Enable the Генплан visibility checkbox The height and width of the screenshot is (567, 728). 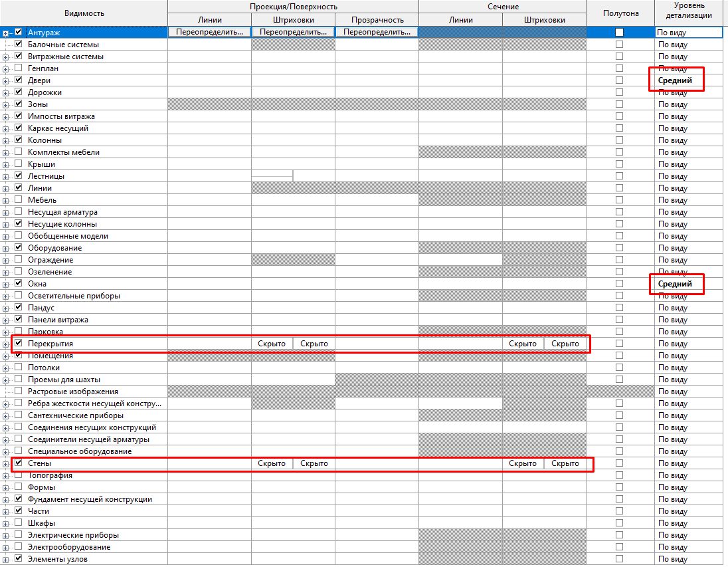(19, 68)
